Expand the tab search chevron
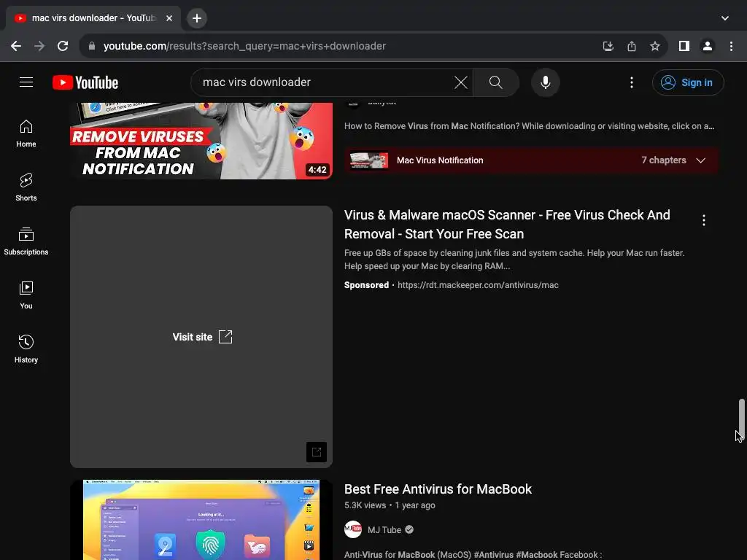Viewport: 747px width, 560px height. 724,18
